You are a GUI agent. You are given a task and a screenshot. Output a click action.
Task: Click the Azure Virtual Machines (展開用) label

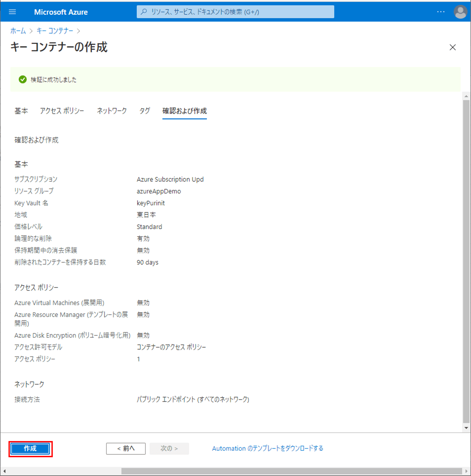point(59,303)
